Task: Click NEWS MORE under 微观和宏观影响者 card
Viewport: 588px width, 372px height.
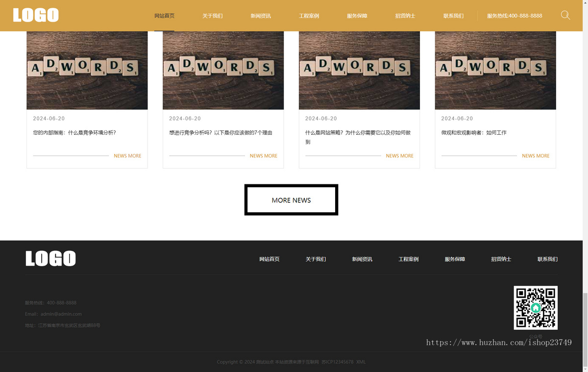Action: coord(536,156)
